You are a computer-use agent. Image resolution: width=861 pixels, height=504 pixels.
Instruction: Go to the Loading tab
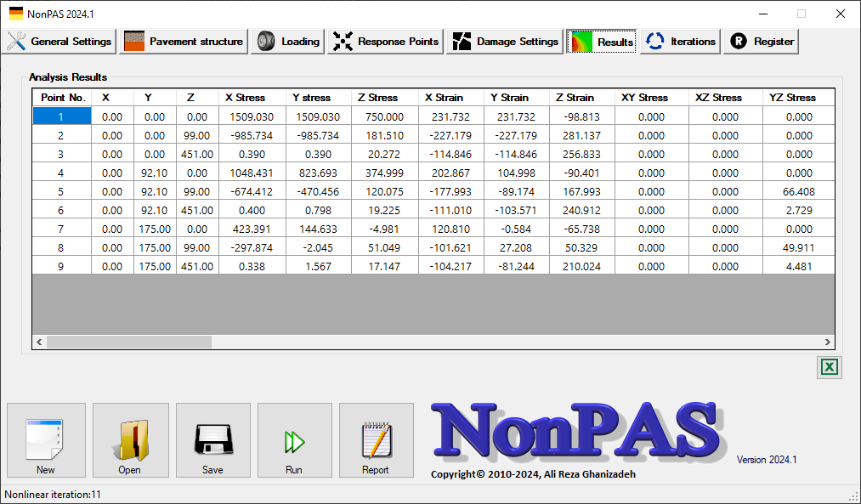(x=288, y=41)
